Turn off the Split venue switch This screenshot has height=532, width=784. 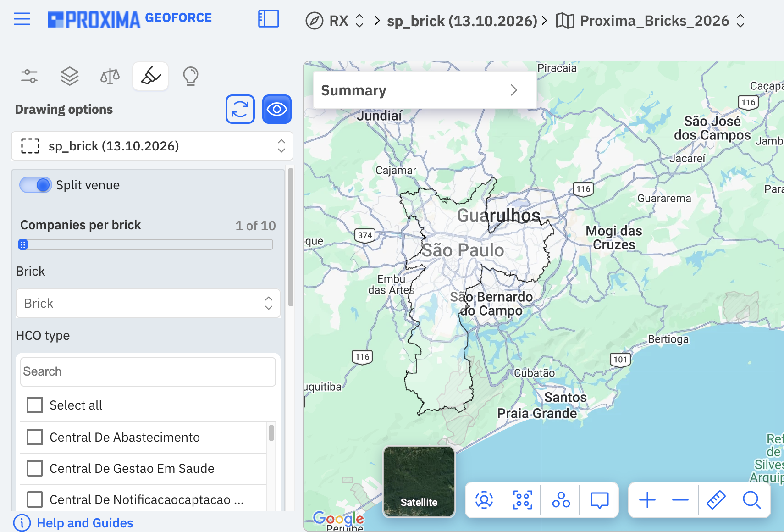pos(35,185)
